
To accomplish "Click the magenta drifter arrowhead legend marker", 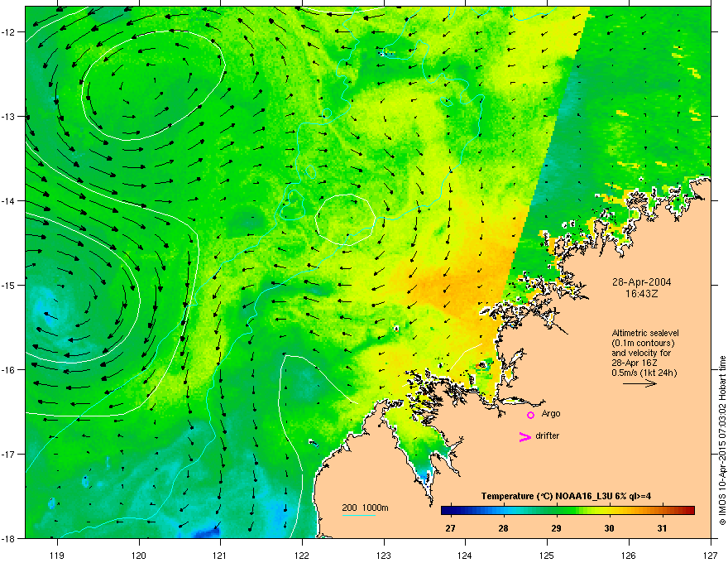I will pyautogui.click(x=524, y=436).
